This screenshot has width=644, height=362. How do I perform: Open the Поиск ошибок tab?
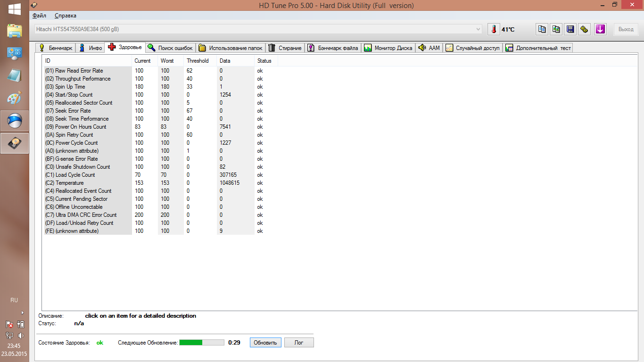click(170, 48)
